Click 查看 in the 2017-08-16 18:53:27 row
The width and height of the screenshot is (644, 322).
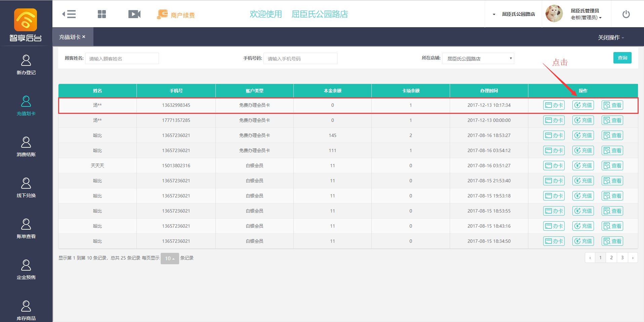[x=612, y=135]
